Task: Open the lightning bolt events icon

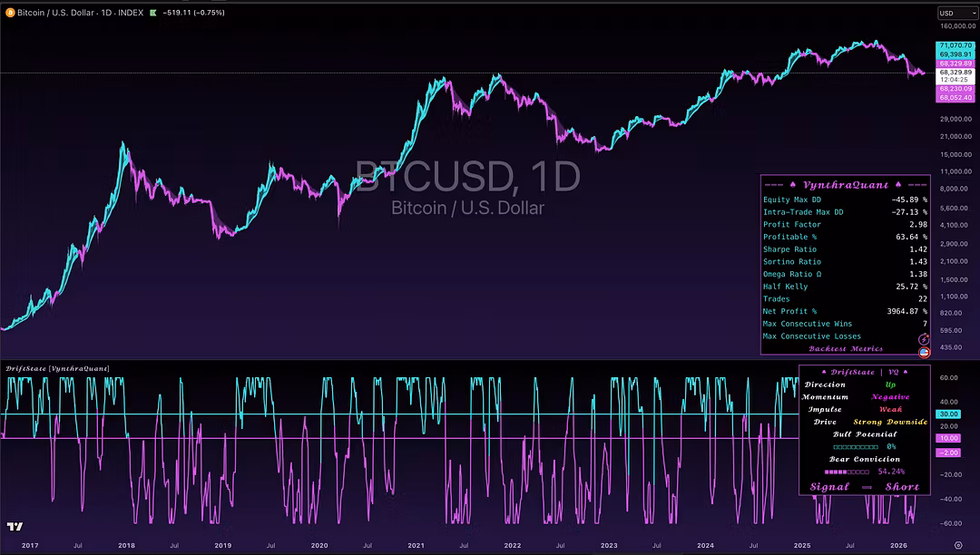Action: [x=924, y=339]
